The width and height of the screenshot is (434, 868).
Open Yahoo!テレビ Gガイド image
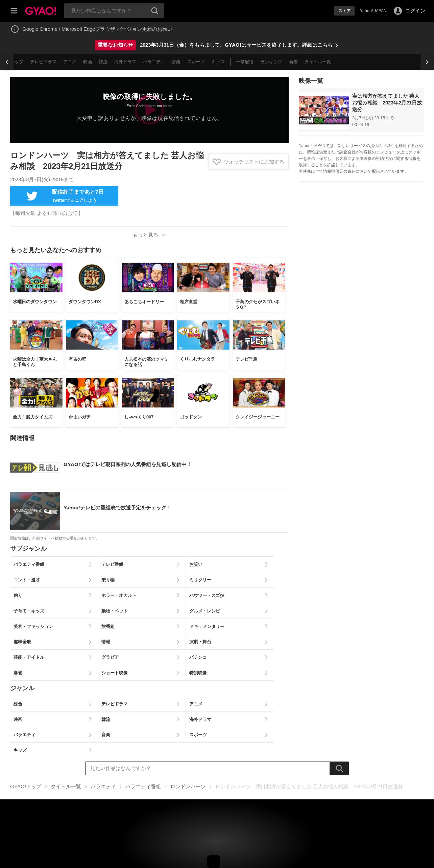coord(35,511)
